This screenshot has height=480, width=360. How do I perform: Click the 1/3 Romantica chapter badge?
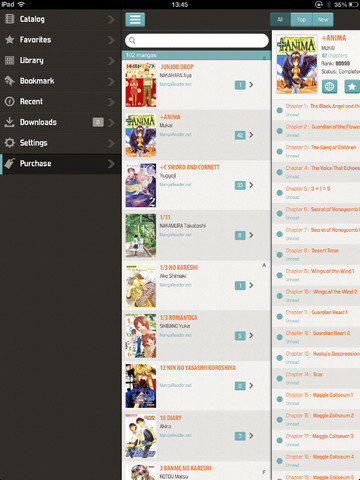click(240, 335)
